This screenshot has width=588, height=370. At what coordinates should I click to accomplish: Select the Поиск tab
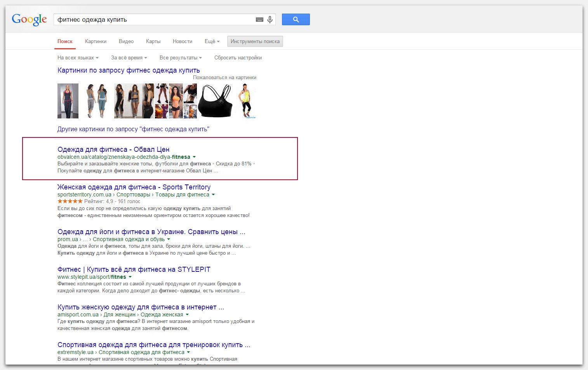click(x=65, y=42)
